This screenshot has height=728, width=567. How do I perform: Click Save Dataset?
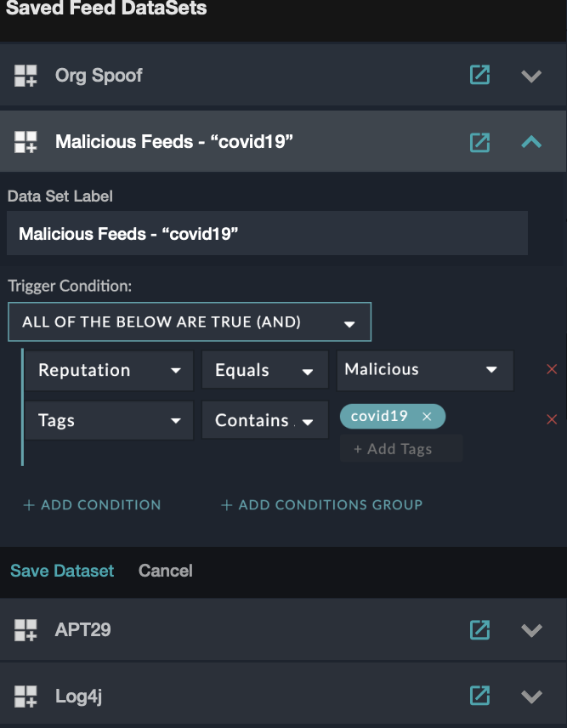[x=62, y=571]
